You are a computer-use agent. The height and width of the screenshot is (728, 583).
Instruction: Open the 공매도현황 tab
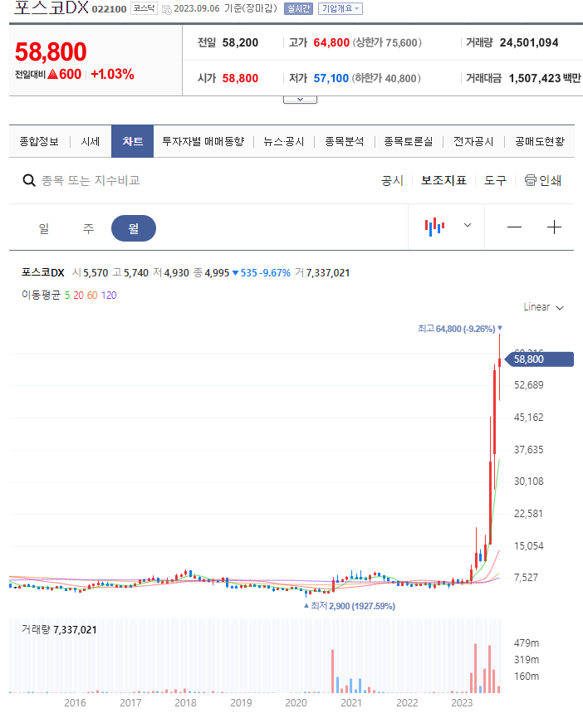(540, 142)
